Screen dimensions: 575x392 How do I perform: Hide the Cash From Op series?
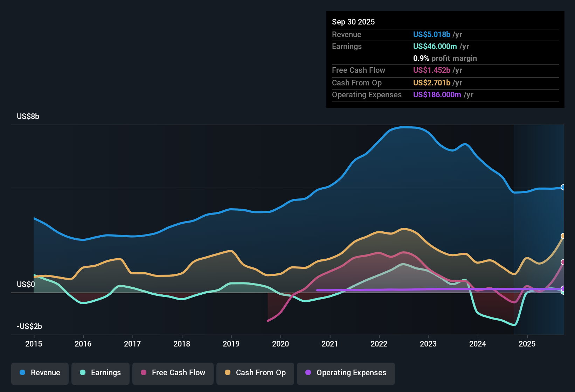255,373
